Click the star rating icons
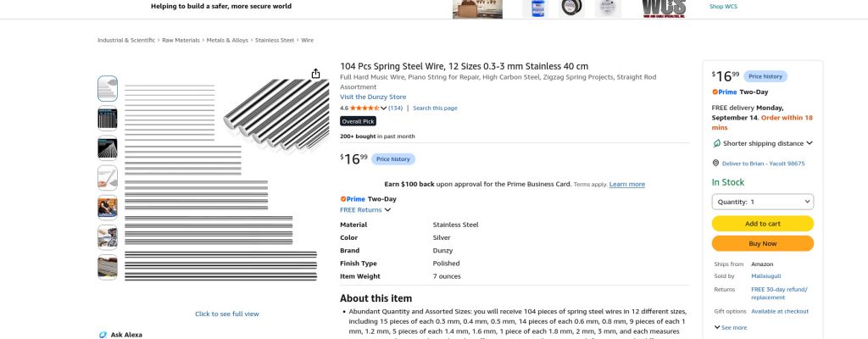Viewport: 868px width, 339px height. (x=364, y=108)
